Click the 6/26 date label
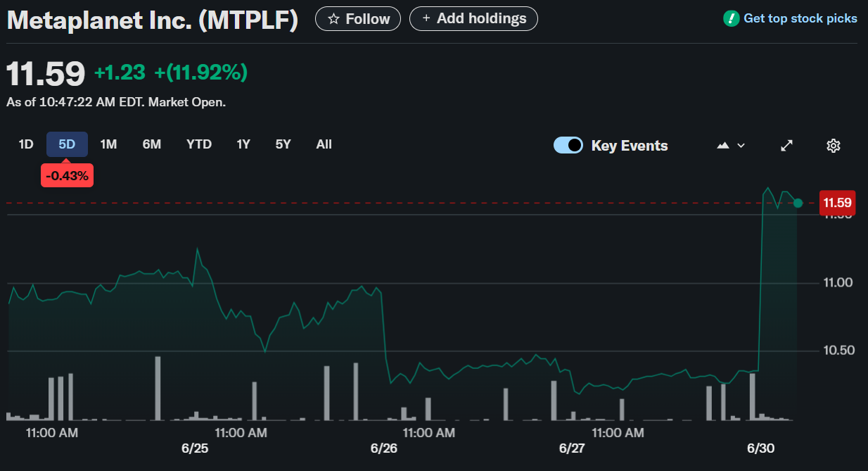This screenshot has width=868, height=471. point(383,448)
